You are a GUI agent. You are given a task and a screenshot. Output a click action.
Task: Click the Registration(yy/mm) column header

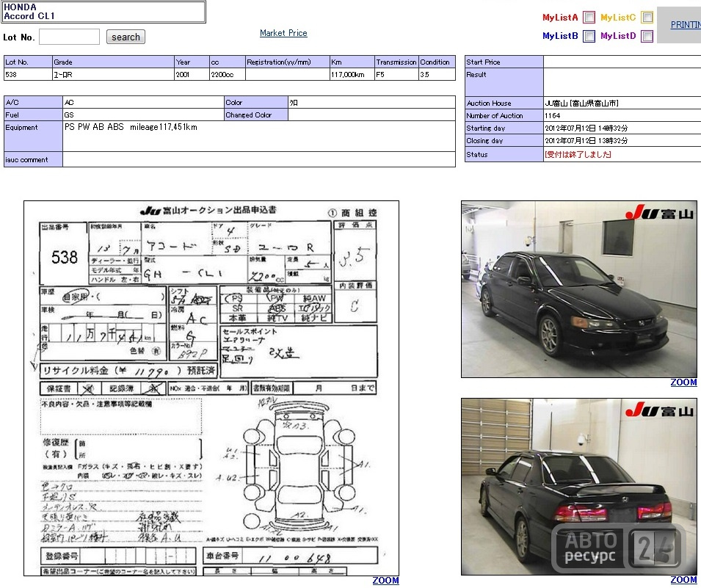click(288, 62)
